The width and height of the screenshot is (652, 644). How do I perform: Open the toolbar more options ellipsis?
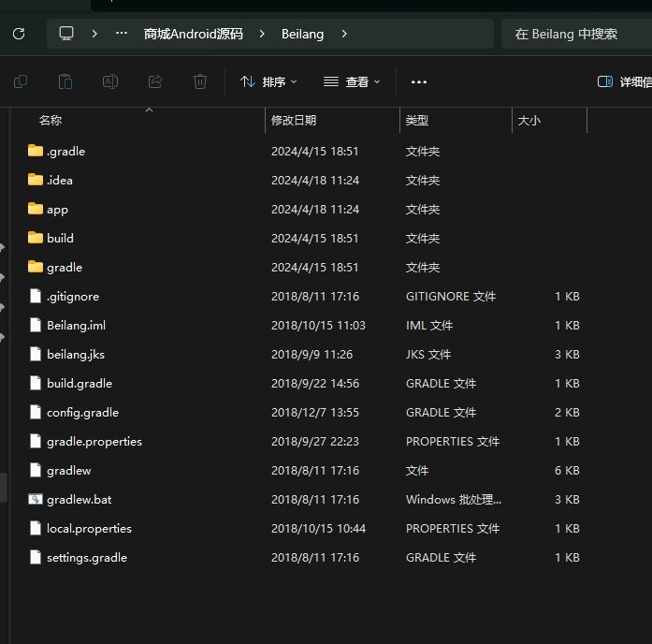(419, 82)
